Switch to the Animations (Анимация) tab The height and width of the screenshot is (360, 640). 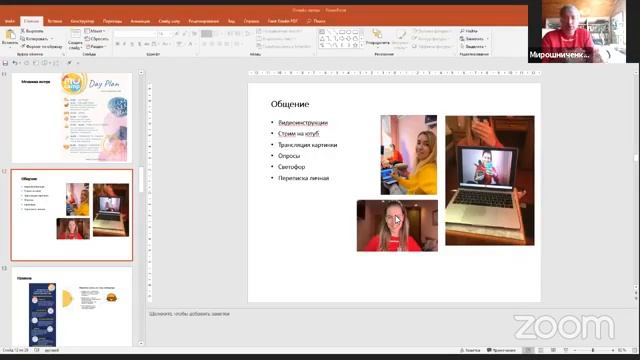pos(140,21)
